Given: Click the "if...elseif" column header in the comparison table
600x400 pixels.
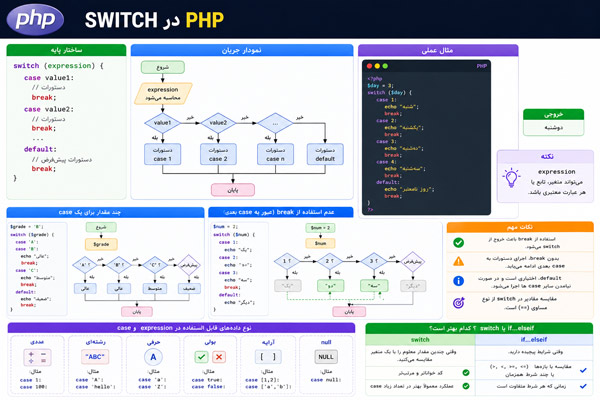Looking at the screenshot, I should (x=534, y=340).
